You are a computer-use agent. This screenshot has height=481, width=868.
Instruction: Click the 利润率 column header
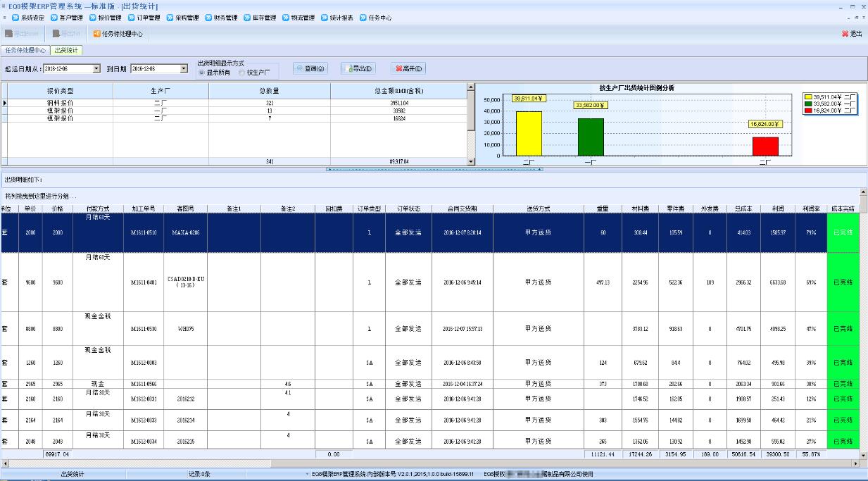(x=810, y=209)
